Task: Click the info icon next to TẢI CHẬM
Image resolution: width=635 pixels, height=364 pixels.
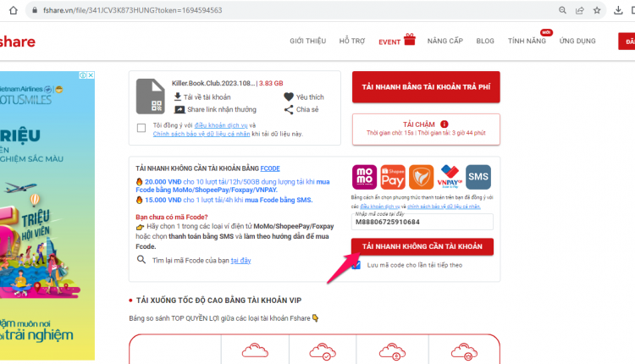Action: click(x=444, y=124)
